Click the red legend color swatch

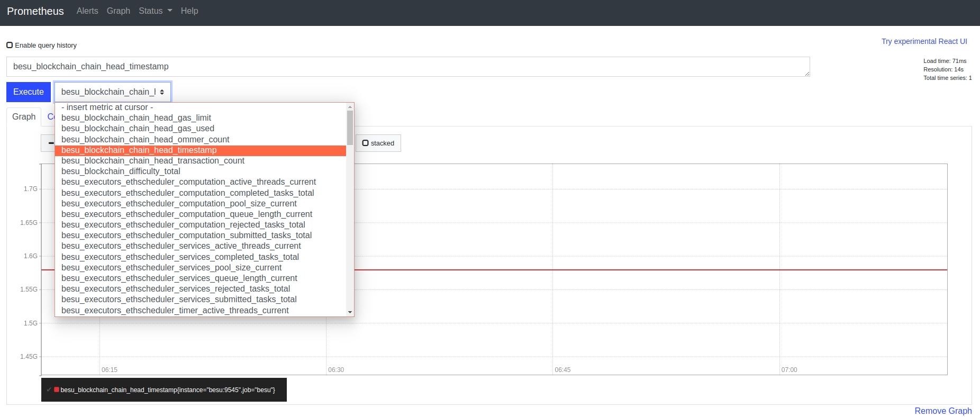(x=57, y=390)
